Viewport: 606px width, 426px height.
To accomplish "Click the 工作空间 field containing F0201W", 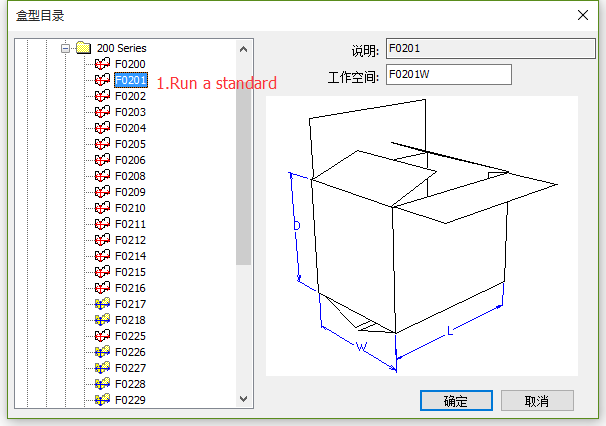I will click(447, 75).
